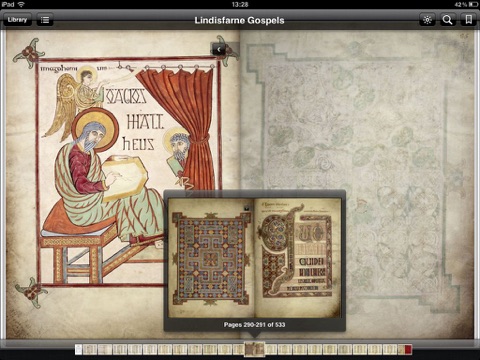
Task: Tap the "Lindisfarne Gospels" title
Action: (239, 20)
